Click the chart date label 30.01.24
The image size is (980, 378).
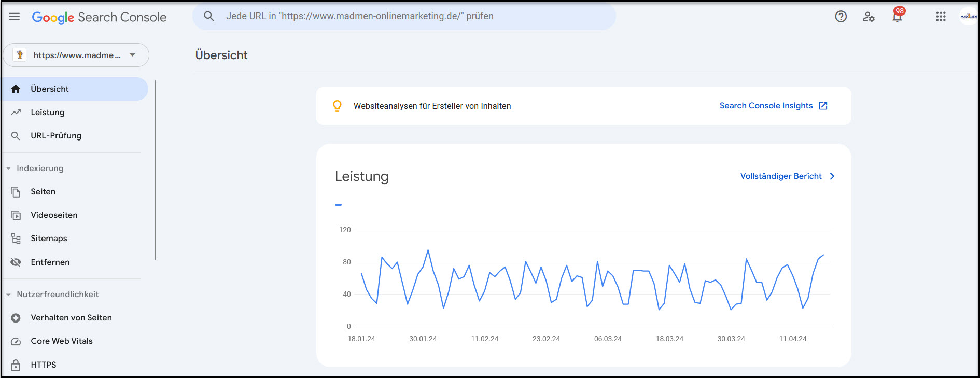423,339
